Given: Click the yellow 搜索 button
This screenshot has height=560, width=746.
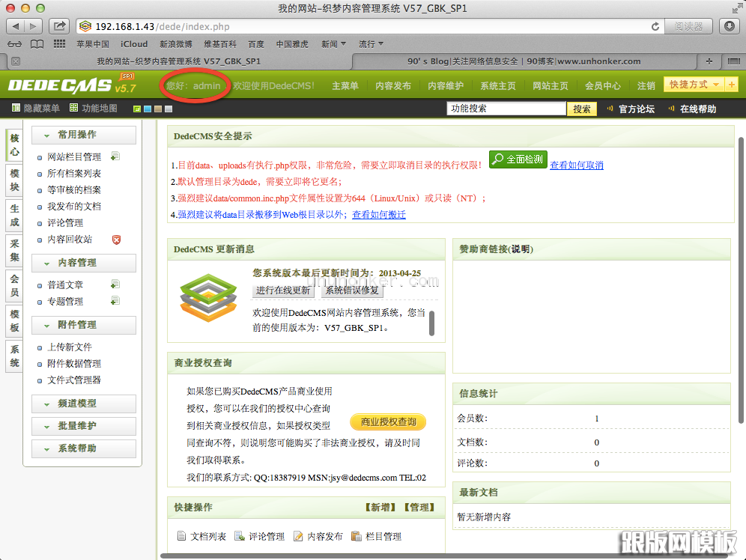Looking at the screenshot, I should point(581,109).
